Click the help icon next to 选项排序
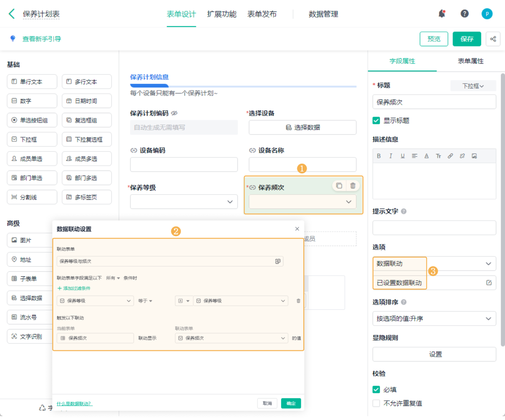The width and height of the screenshot is (505, 420). 404,302
